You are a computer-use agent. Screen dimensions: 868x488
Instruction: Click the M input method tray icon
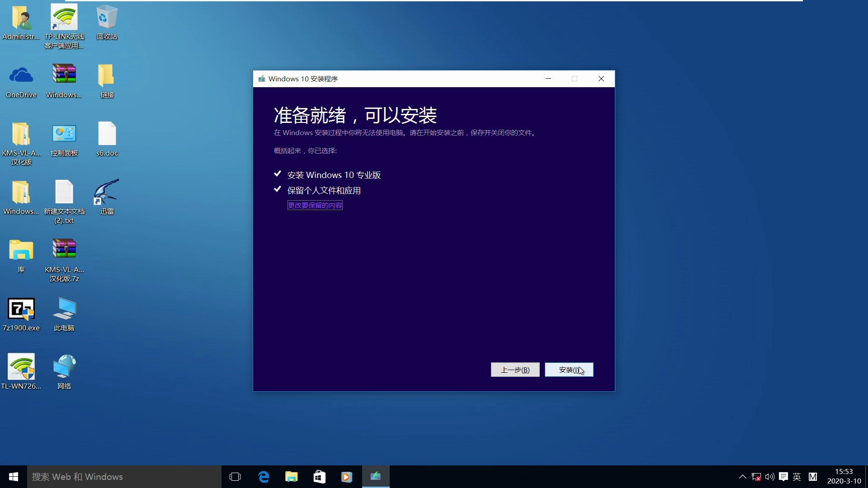tap(813, 477)
